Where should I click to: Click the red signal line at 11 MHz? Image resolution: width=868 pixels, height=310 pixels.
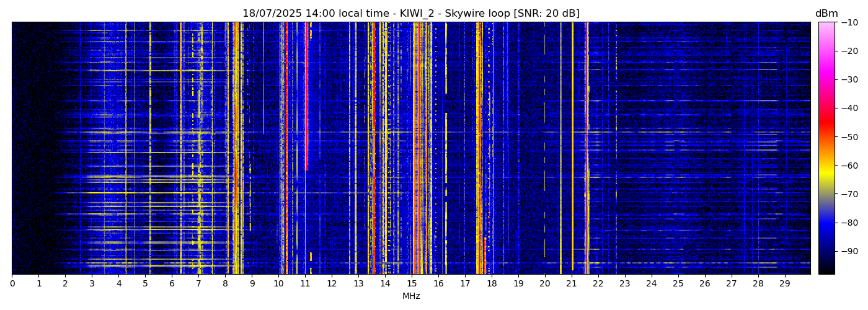pos(306,93)
